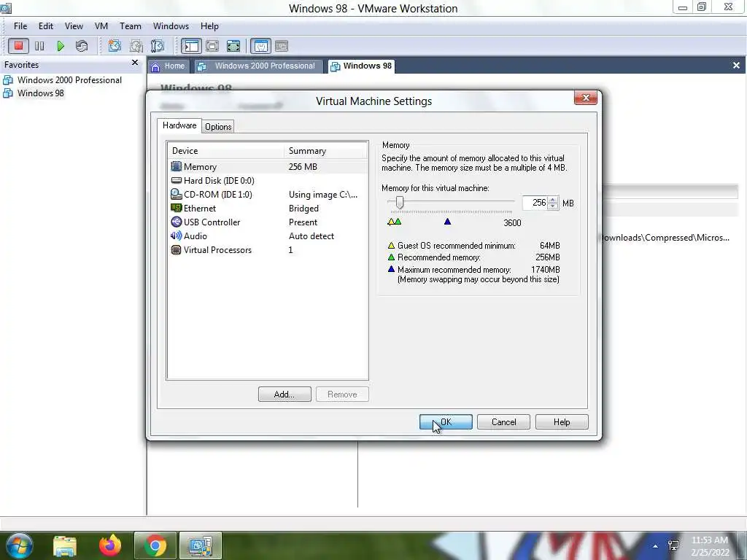Open File Explorer from the taskbar

65,545
